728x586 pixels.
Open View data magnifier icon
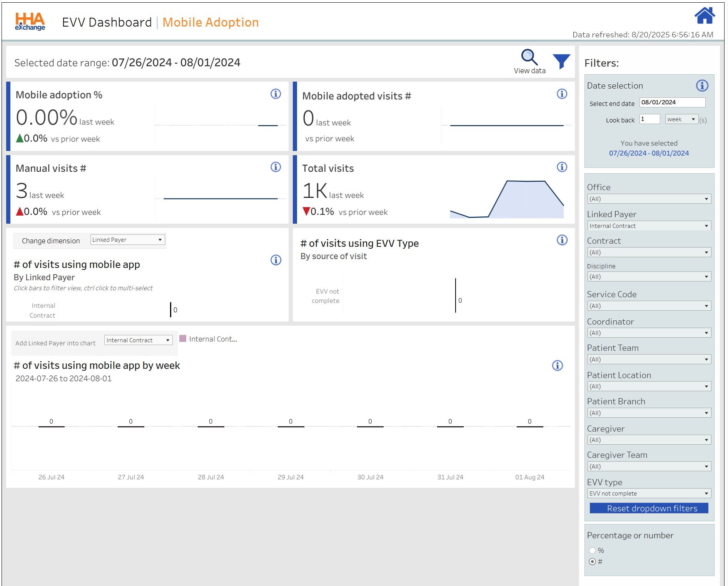click(x=529, y=58)
